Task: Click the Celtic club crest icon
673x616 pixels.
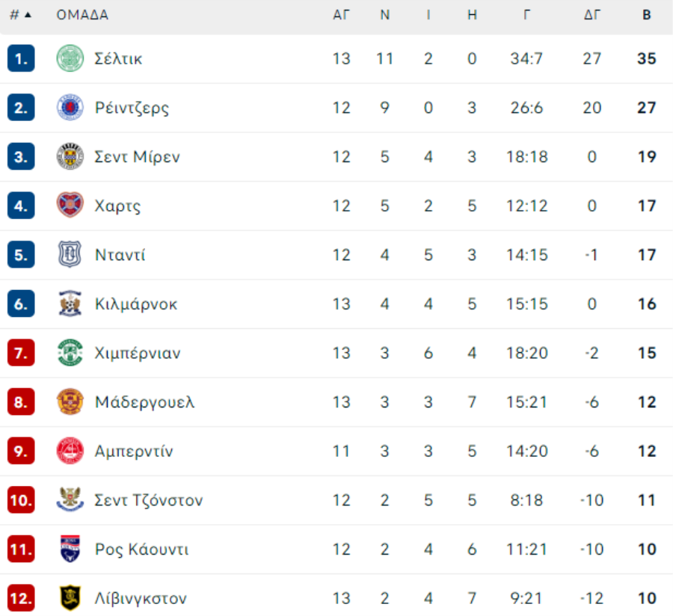Action: (x=70, y=58)
